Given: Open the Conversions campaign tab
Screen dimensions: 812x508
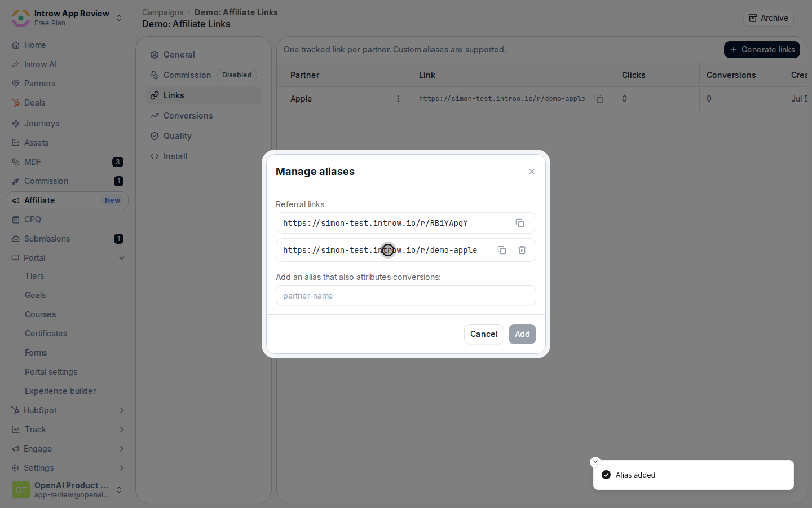Looking at the screenshot, I should pos(204,116).
